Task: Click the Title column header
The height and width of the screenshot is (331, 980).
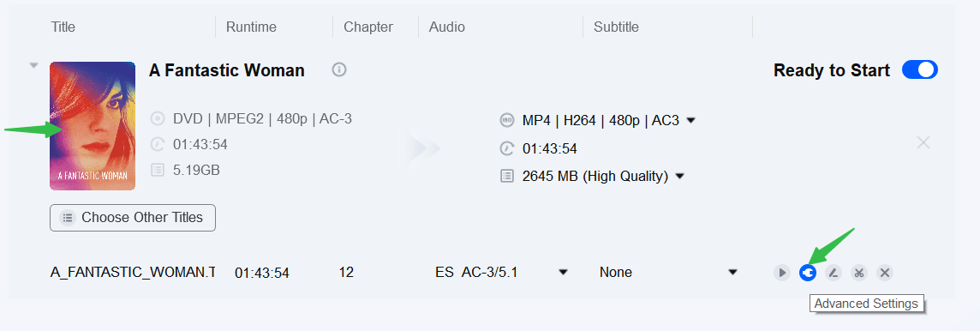Action: click(63, 27)
